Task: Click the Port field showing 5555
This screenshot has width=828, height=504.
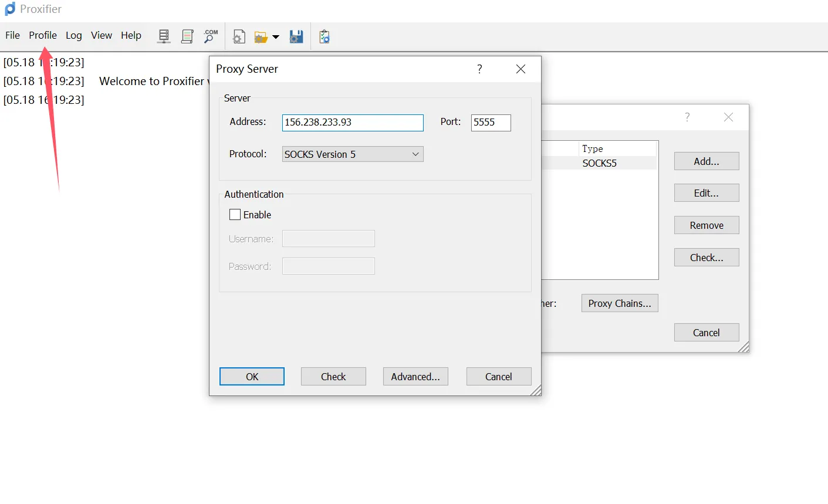Action: click(x=491, y=123)
